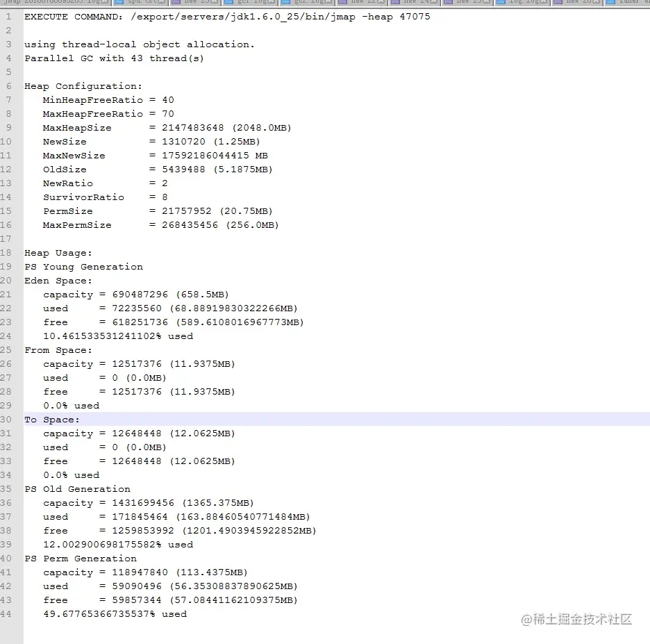This screenshot has height=644, width=650.
Task: Click the 'PS Perm Generation' line
Action: click(x=81, y=559)
